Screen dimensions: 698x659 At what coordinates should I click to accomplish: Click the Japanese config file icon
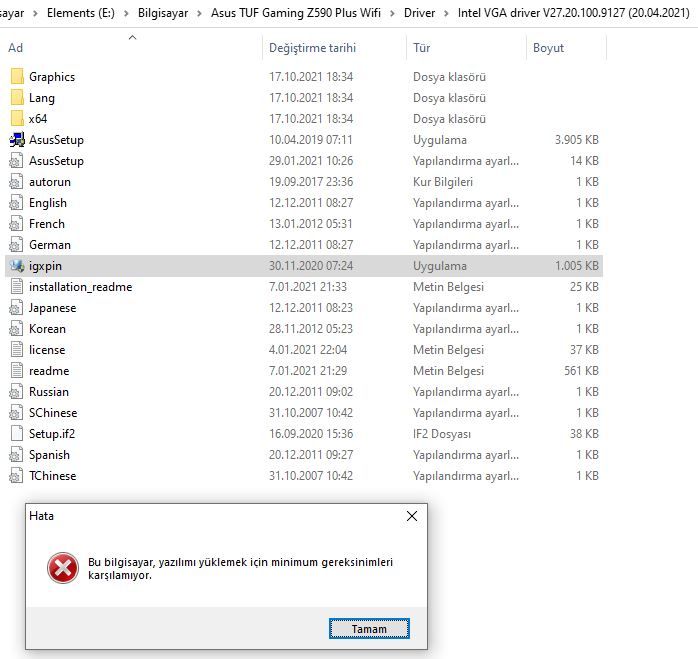[x=16, y=308]
